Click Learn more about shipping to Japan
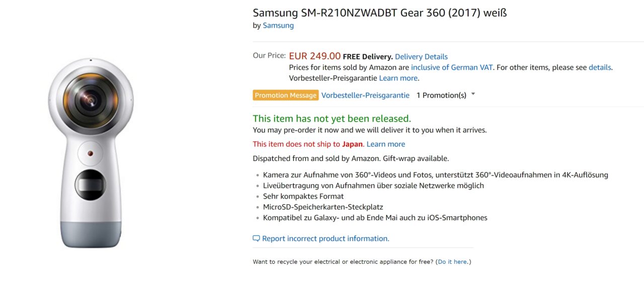The image size is (644, 293). click(385, 144)
